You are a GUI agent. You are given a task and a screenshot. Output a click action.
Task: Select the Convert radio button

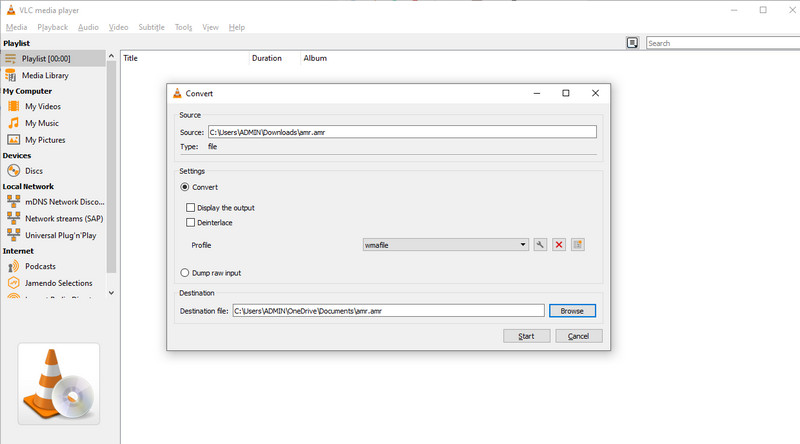pyautogui.click(x=185, y=187)
